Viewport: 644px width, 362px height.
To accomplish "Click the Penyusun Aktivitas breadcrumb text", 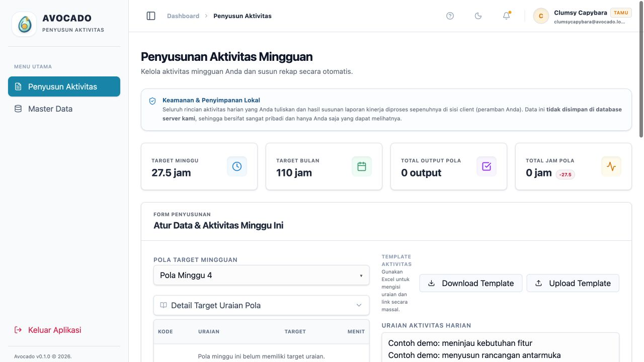I will [243, 16].
